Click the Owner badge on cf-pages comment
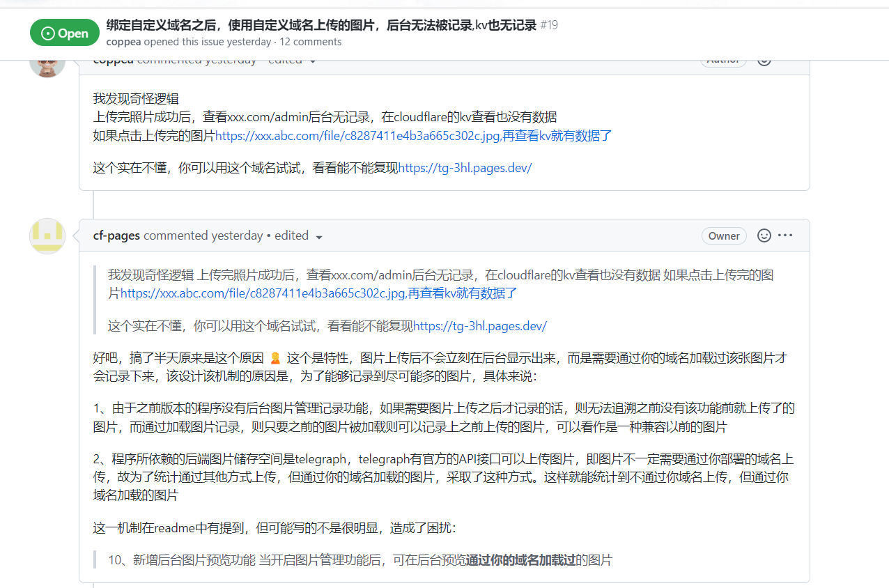Image resolution: width=889 pixels, height=588 pixels. click(x=724, y=235)
